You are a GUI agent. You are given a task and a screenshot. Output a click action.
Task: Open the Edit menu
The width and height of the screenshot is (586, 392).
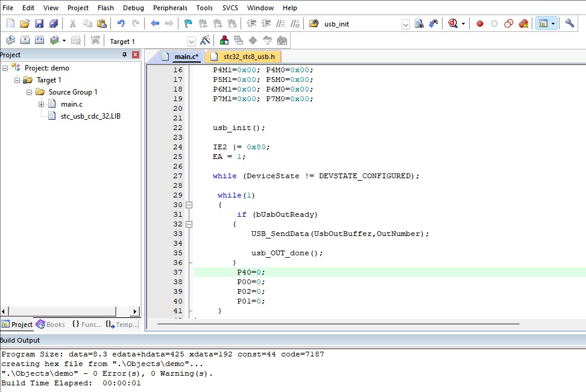(28, 7)
